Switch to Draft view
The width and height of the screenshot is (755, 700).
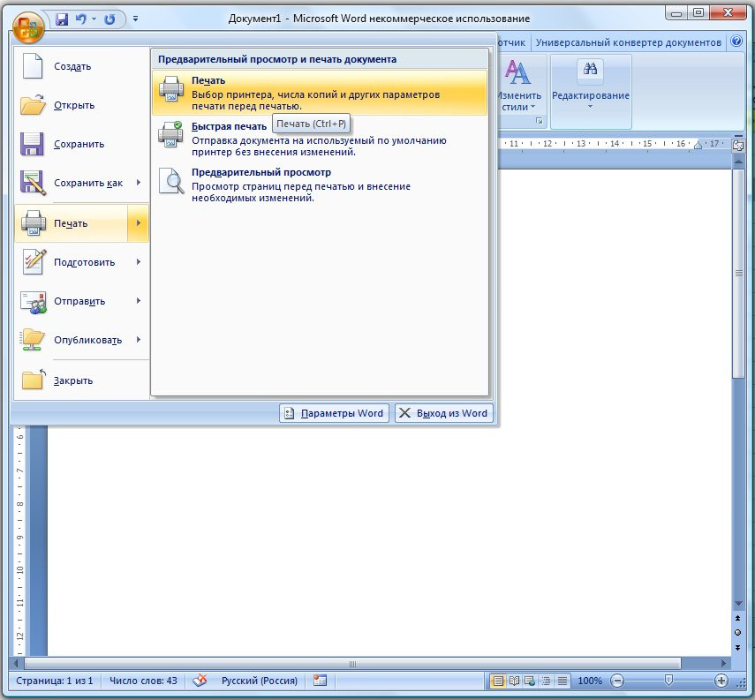click(562, 681)
